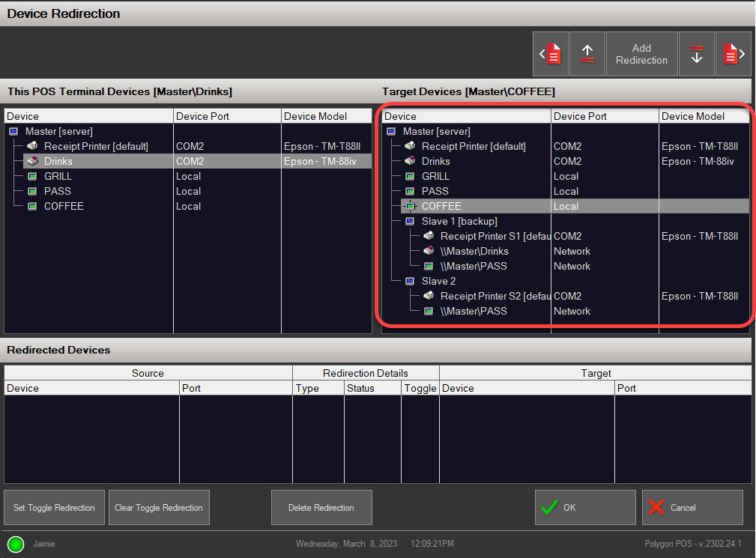The width and height of the screenshot is (756, 558).
Task: Click the right-pointing red document transfer icon
Action: [x=733, y=53]
